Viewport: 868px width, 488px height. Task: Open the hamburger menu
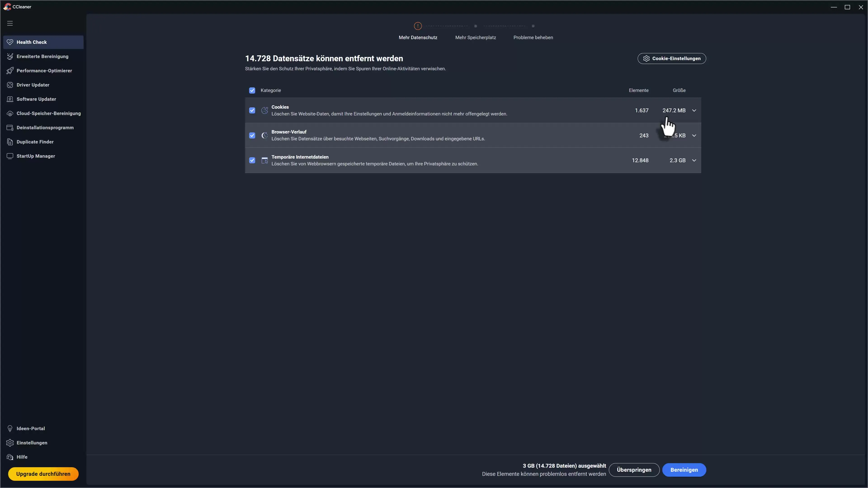point(10,23)
